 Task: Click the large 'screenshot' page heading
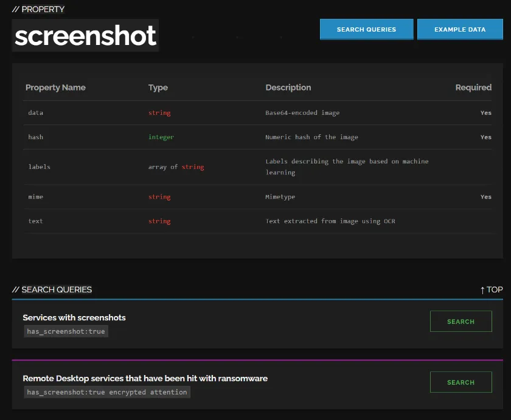point(85,36)
